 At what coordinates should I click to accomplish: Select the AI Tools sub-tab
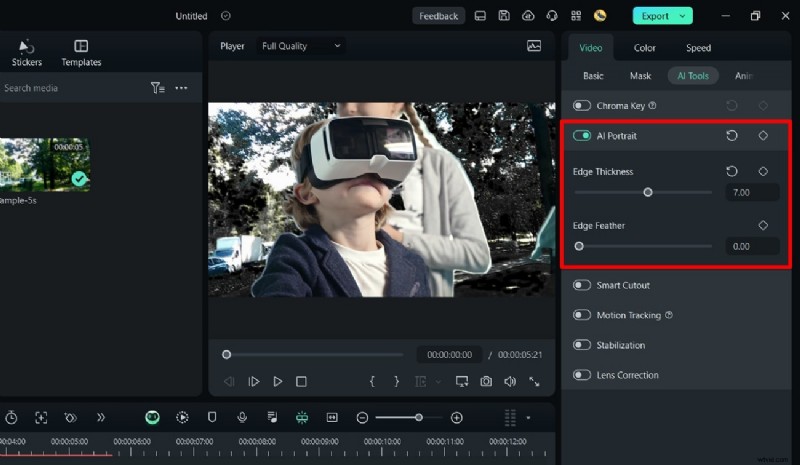693,76
